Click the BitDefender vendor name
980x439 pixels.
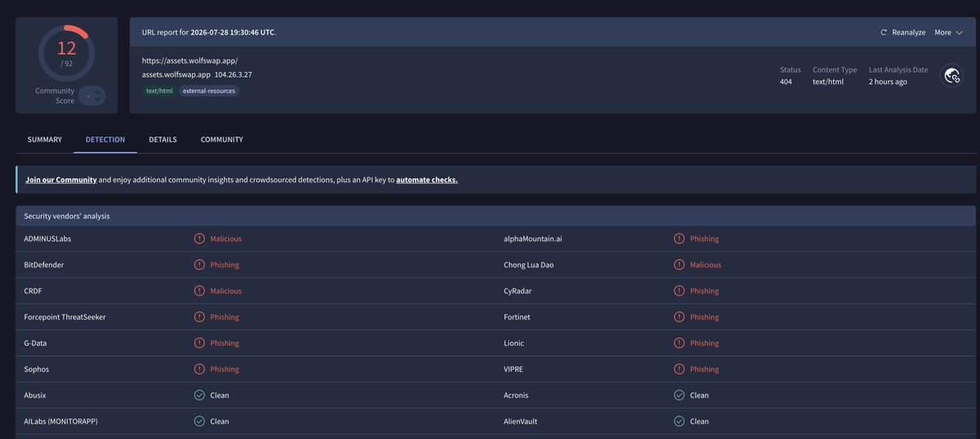point(44,265)
